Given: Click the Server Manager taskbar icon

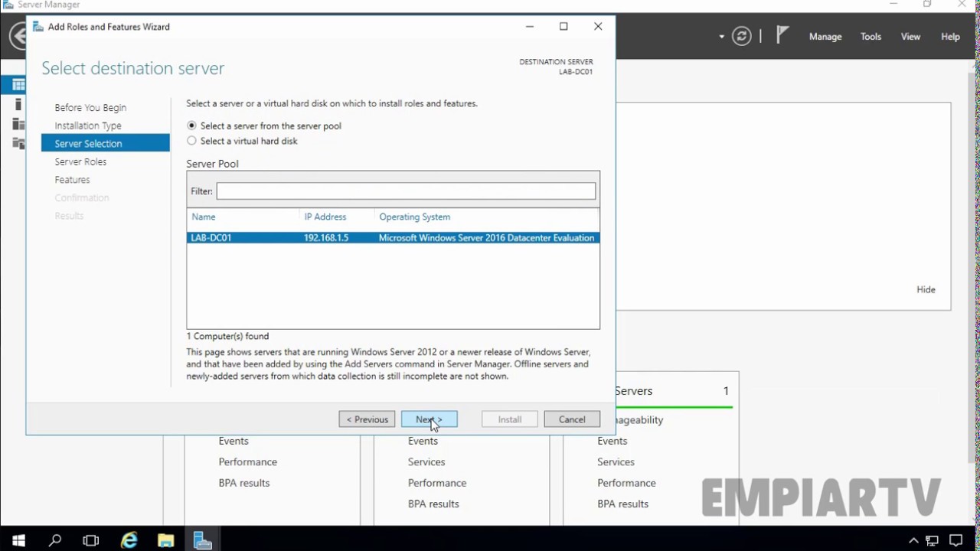Looking at the screenshot, I should coord(203,540).
